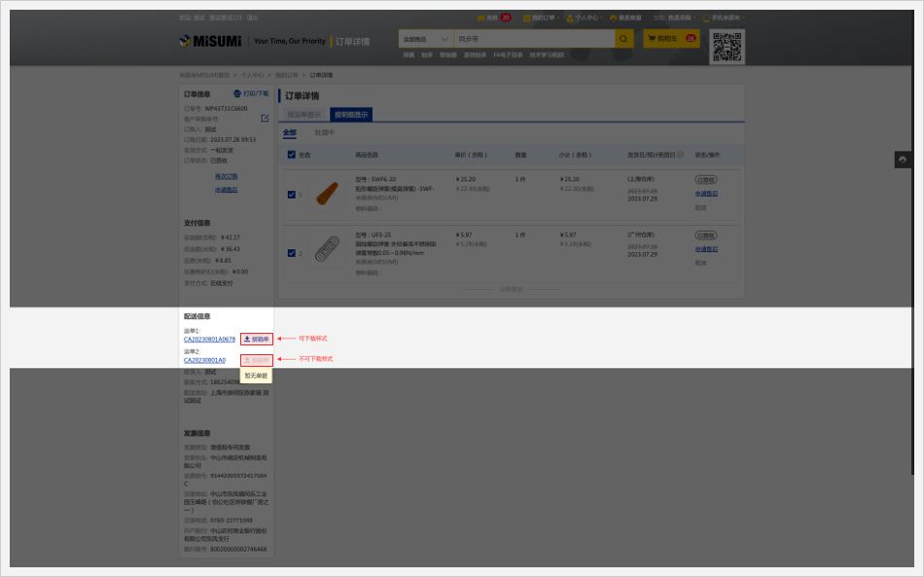This screenshot has height=577, width=924.
Task: Select the 处理中 filter tab
Action: (x=325, y=132)
